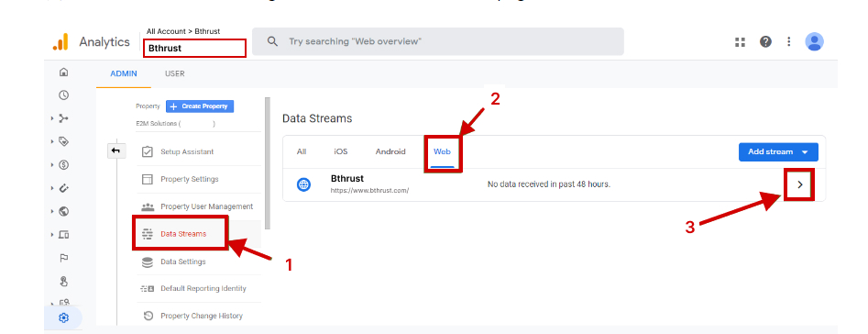Viewport: 868px width, 334px height.
Task: Open the three-dot more options menu
Action: coord(789,41)
